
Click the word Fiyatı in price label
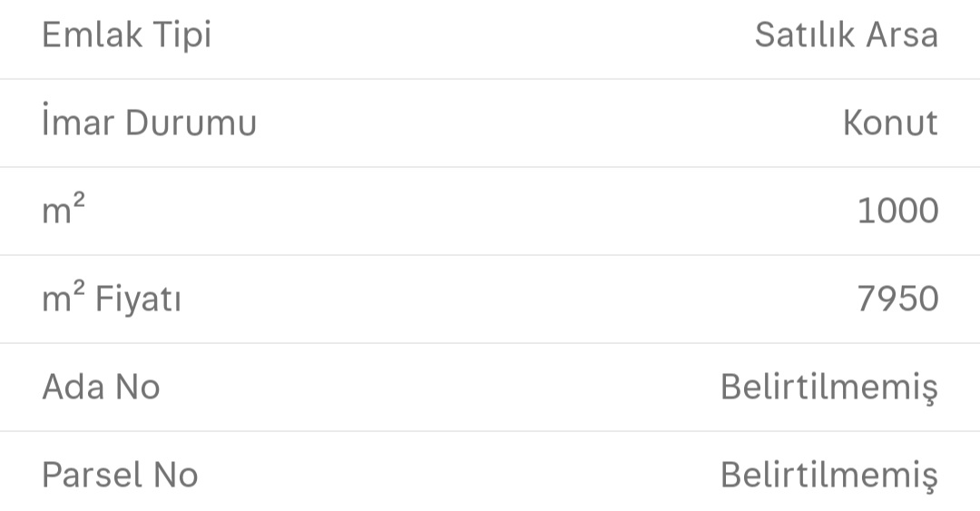tap(138, 299)
